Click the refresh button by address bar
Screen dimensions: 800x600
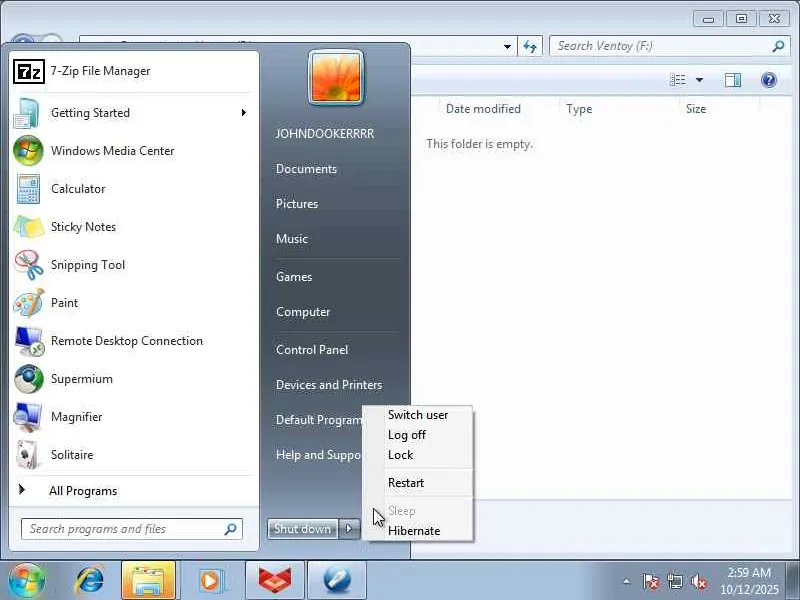click(x=530, y=46)
